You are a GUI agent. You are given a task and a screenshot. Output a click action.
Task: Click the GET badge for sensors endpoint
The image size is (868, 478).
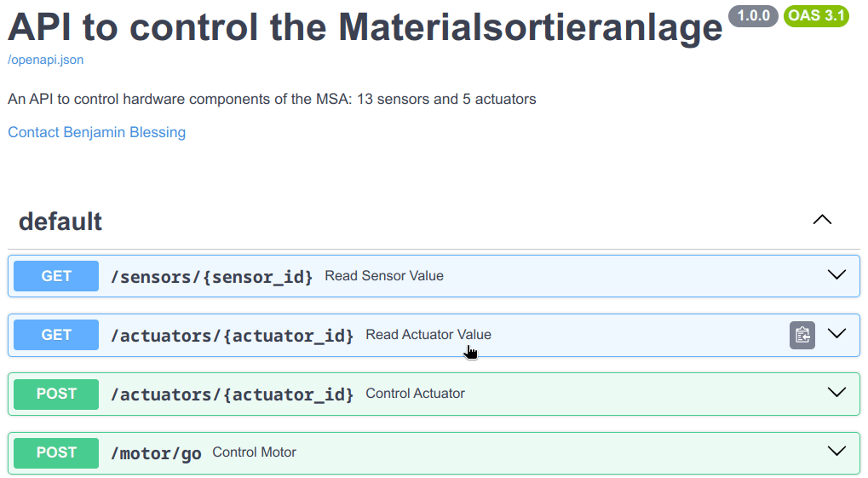tap(56, 276)
